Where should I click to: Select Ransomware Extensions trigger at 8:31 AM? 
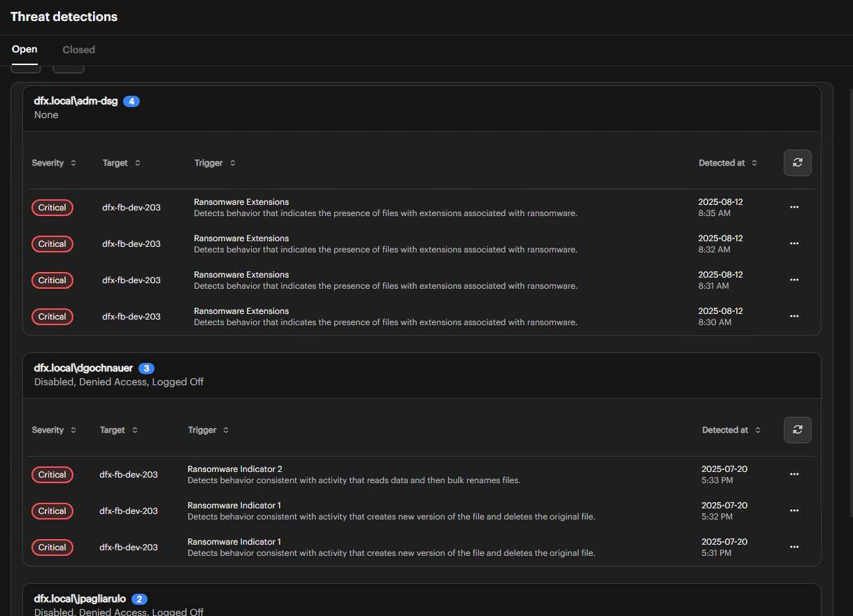click(241, 275)
